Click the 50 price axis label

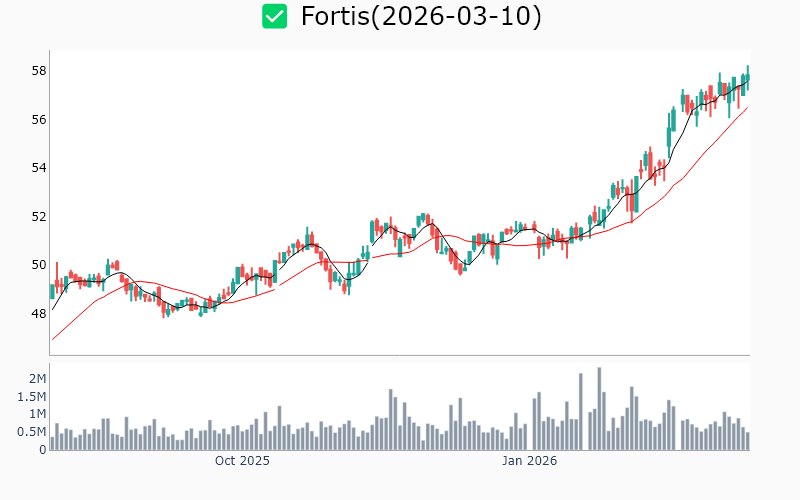pyautogui.click(x=39, y=265)
